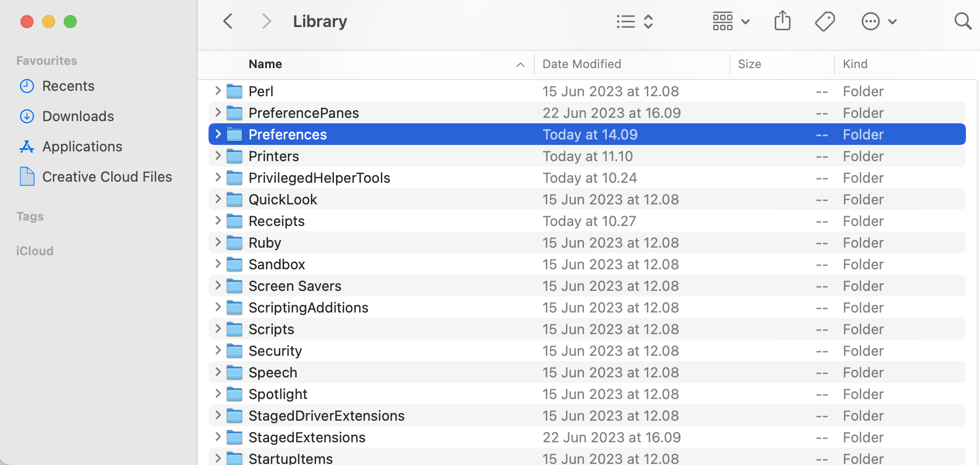
Task: Click the Applications icon in sidebar
Action: point(27,147)
